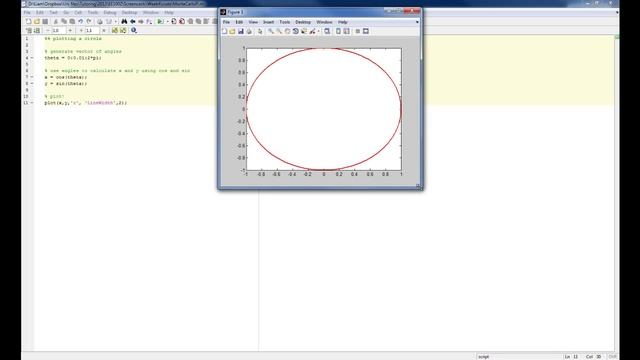The image size is (640, 360).
Task: Open the editor Cell menu
Action: tap(78, 13)
